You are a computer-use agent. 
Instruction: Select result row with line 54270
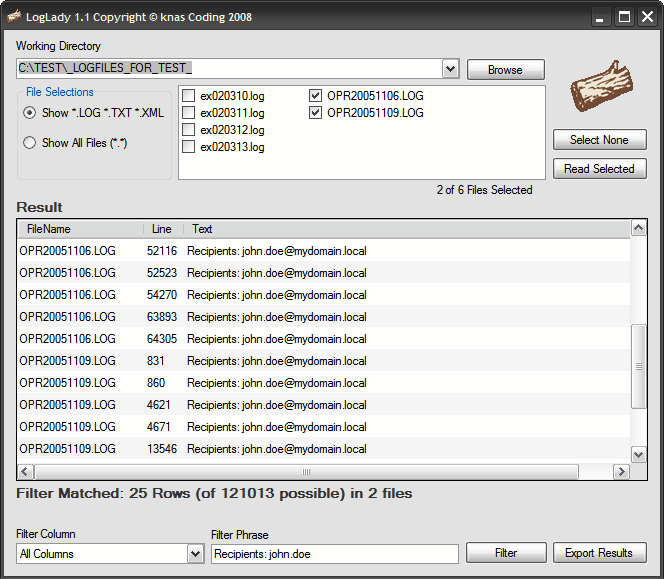324,295
